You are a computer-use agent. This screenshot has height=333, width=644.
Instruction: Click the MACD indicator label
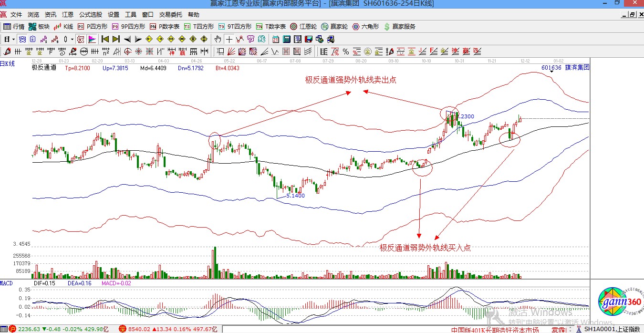[x=6, y=283]
